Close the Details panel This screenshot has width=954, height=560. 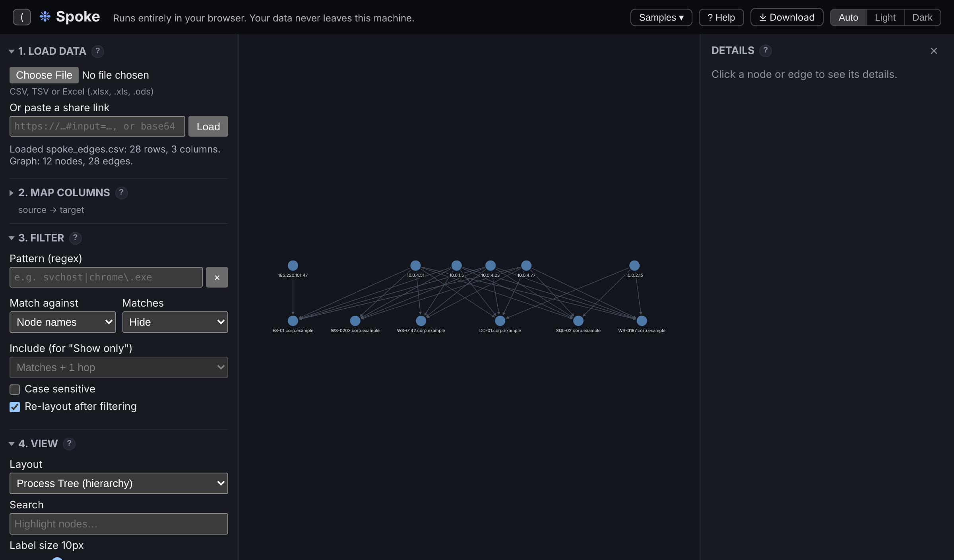[934, 51]
